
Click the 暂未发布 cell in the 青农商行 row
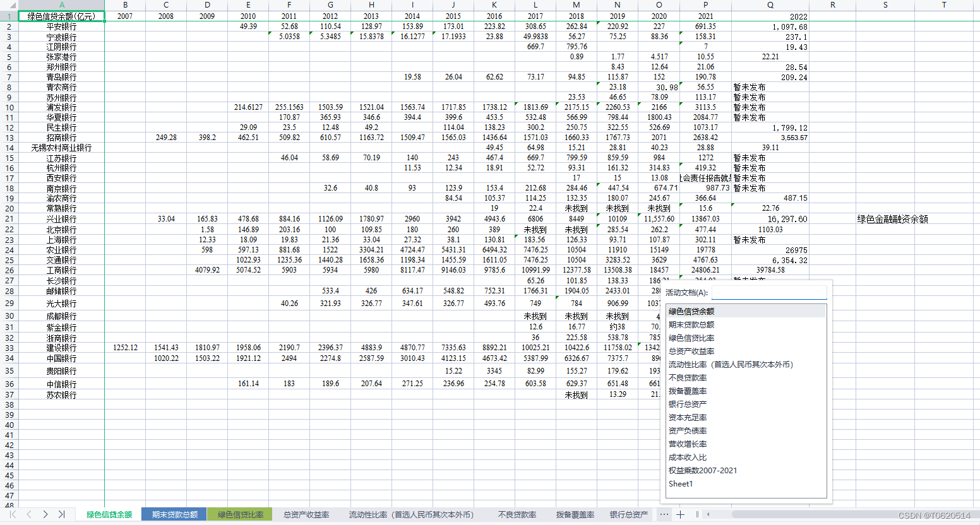[x=770, y=87]
